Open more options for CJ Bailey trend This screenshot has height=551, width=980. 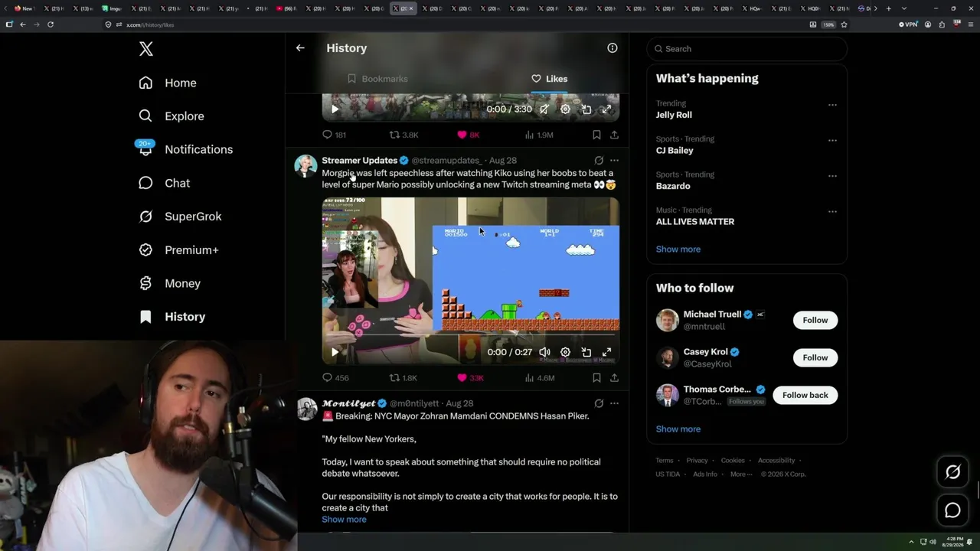pos(832,141)
